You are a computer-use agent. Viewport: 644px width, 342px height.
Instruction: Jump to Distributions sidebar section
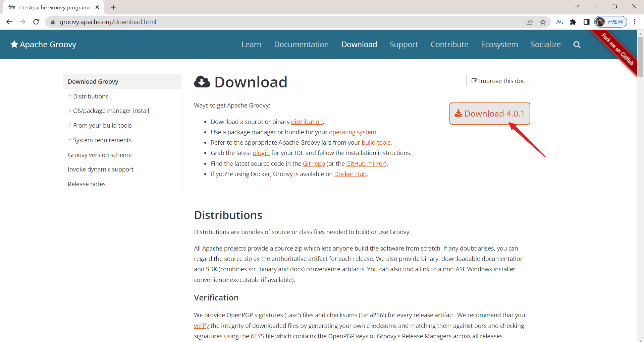pyautogui.click(x=91, y=96)
